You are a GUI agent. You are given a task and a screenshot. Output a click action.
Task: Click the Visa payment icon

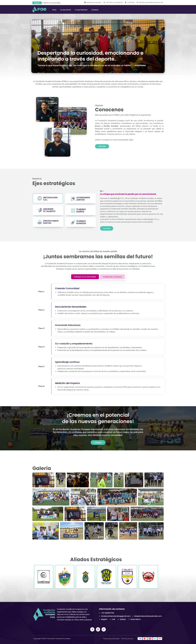point(140,638)
